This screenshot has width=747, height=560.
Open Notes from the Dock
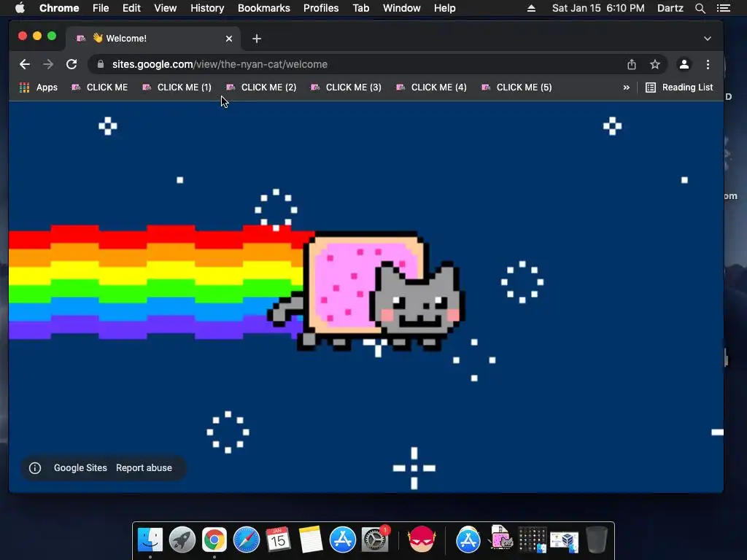311,540
